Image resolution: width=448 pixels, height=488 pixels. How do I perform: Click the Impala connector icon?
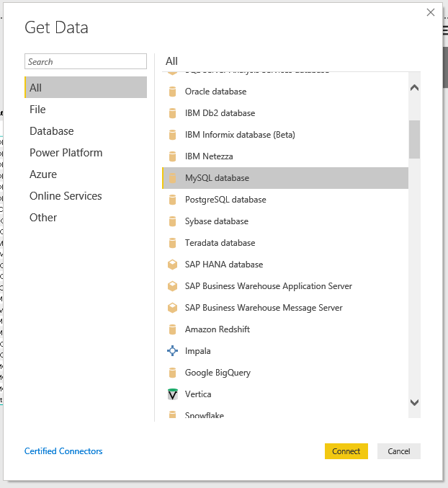pyautogui.click(x=172, y=351)
